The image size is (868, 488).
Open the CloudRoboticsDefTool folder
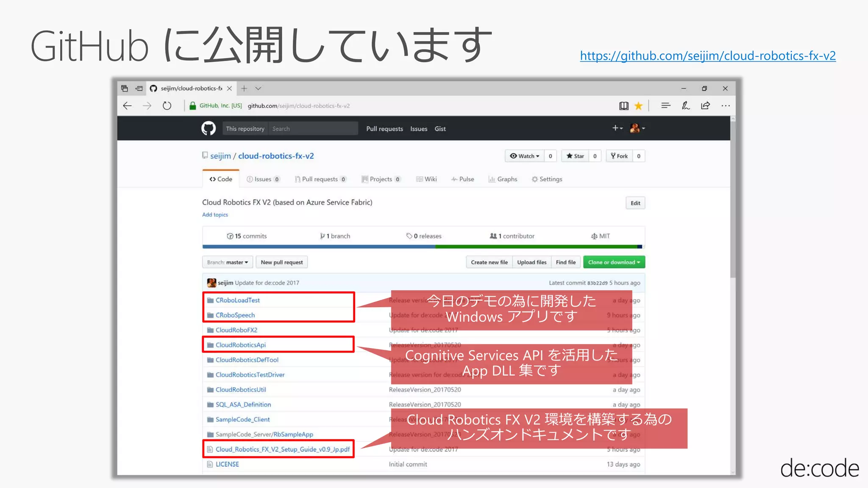pos(247,360)
